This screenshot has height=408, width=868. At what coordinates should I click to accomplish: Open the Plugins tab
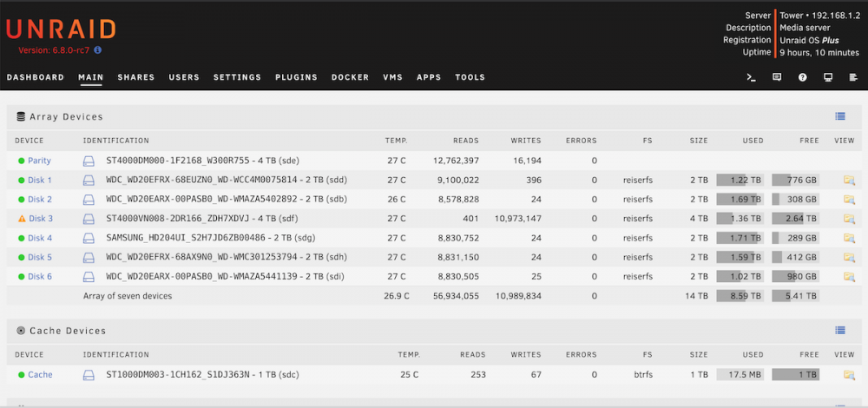pos(296,77)
